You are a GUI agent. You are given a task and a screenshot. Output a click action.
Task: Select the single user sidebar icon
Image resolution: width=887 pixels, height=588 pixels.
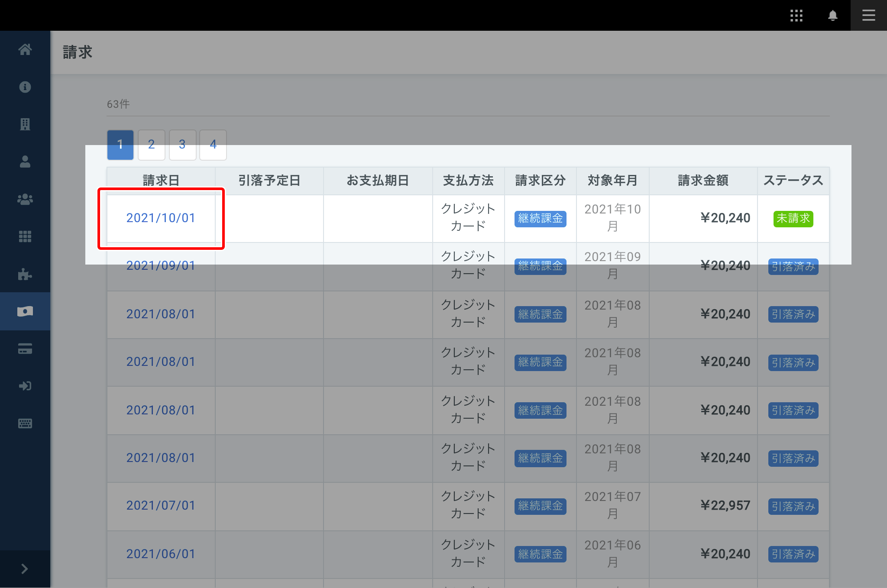tap(25, 162)
